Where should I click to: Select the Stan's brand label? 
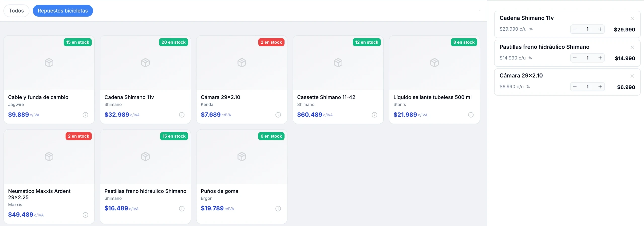point(400,104)
